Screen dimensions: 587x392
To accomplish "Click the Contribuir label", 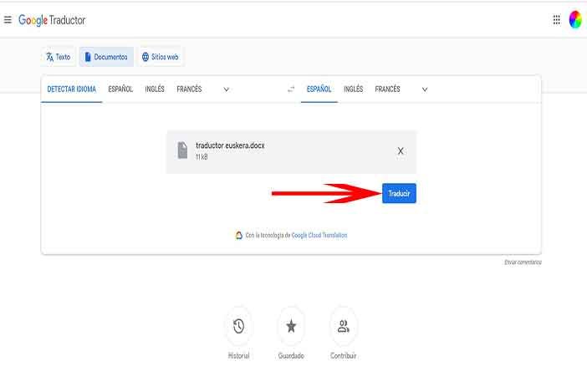I will point(344,356).
